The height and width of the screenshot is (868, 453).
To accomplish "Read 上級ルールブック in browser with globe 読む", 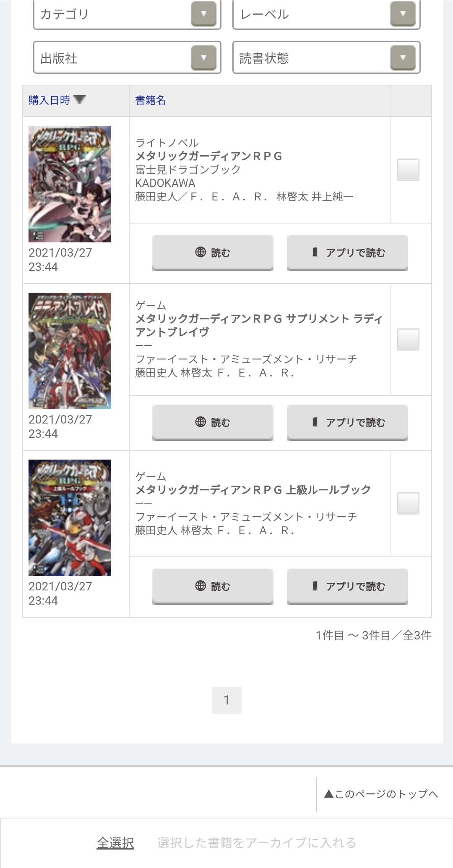I will click(x=213, y=586).
